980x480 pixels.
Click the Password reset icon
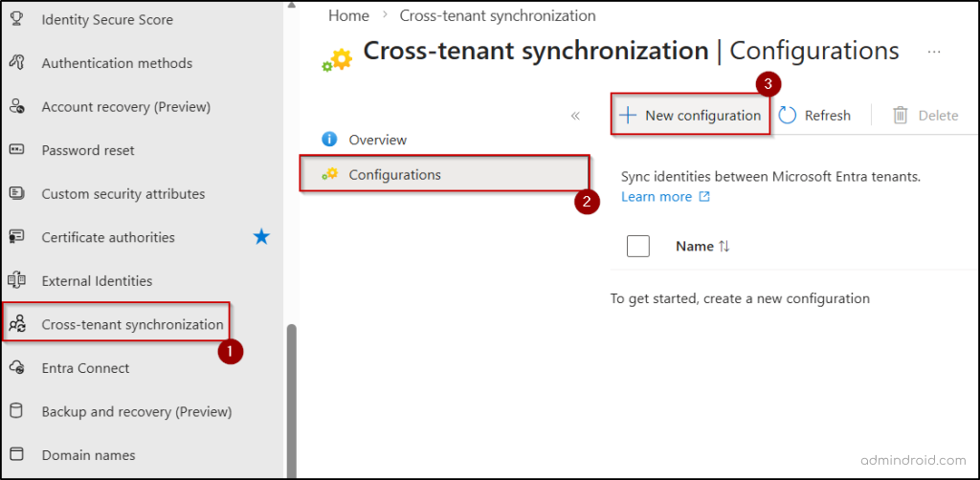click(x=17, y=150)
